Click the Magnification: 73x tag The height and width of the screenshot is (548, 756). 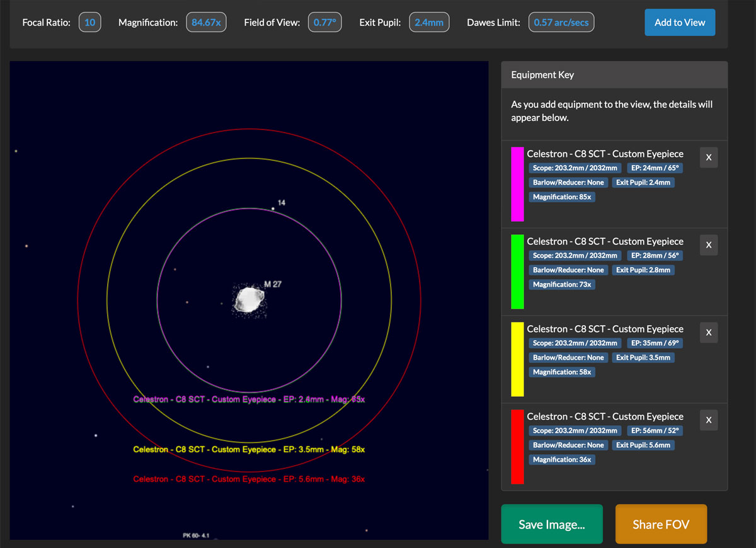tap(562, 285)
